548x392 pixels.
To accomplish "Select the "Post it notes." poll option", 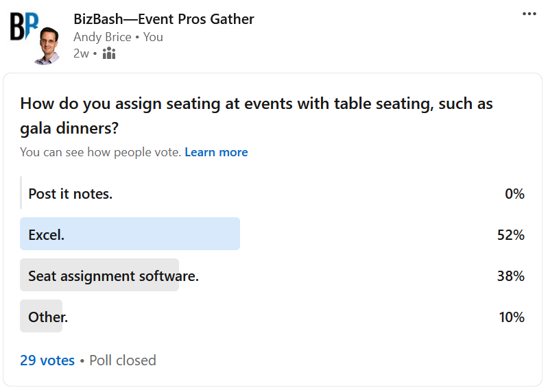I will [70, 194].
